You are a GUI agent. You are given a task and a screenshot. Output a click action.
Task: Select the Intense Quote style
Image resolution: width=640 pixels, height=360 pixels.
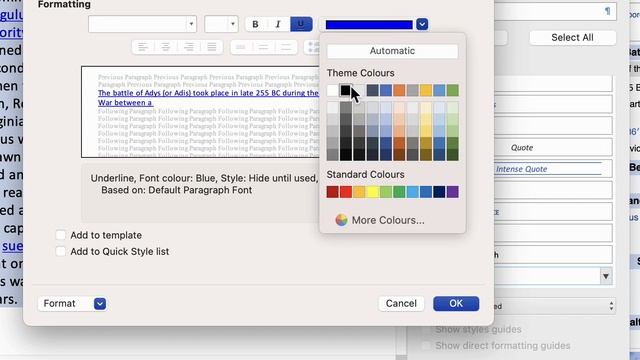521,169
